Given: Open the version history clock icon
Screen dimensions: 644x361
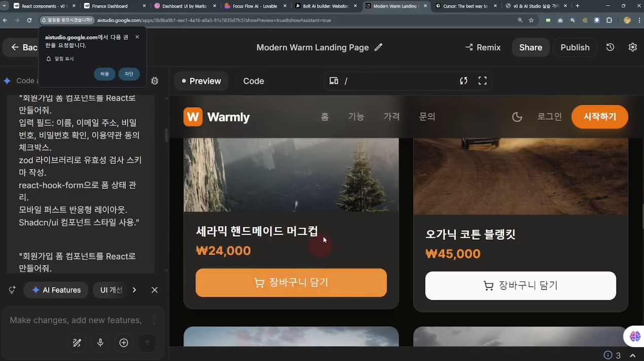Looking at the screenshot, I should click(x=610, y=47).
